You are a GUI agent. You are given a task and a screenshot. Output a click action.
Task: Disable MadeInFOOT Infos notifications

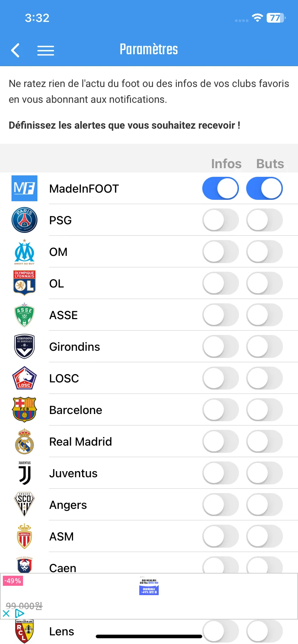click(x=221, y=188)
